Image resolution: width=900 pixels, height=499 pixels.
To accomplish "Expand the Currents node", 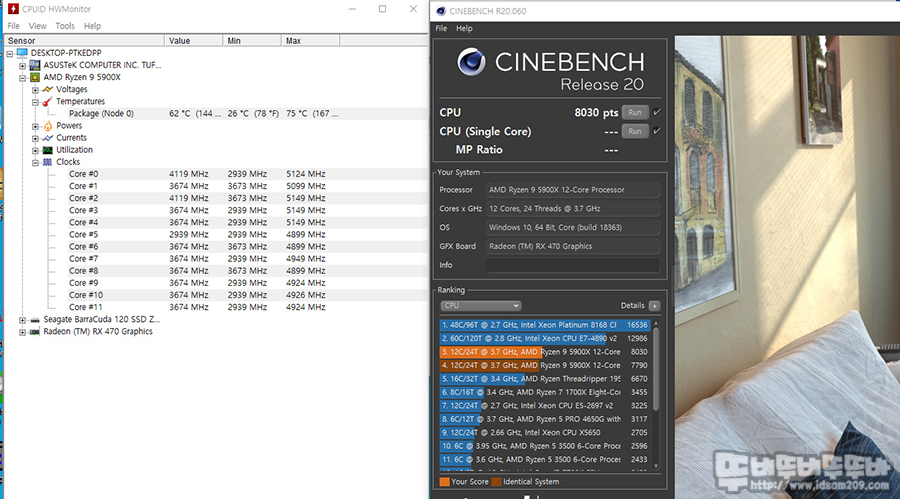I will coord(35,138).
